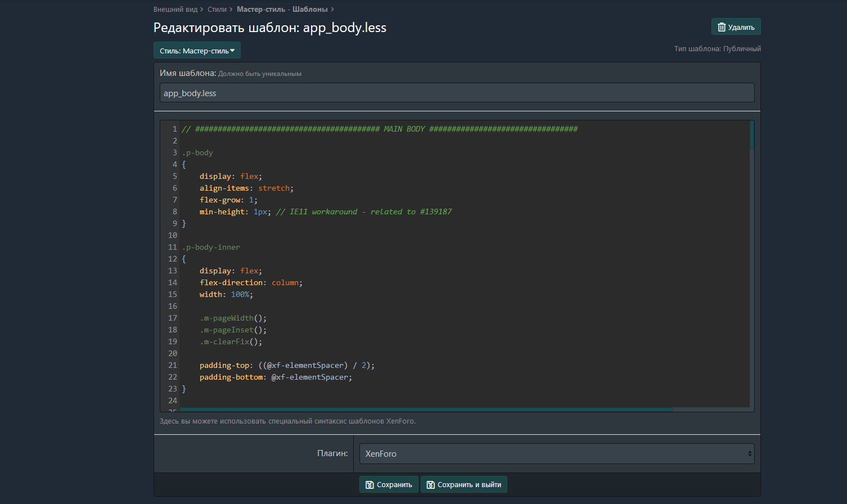
Task: Click the Плагин: field label
Action: (332, 453)
